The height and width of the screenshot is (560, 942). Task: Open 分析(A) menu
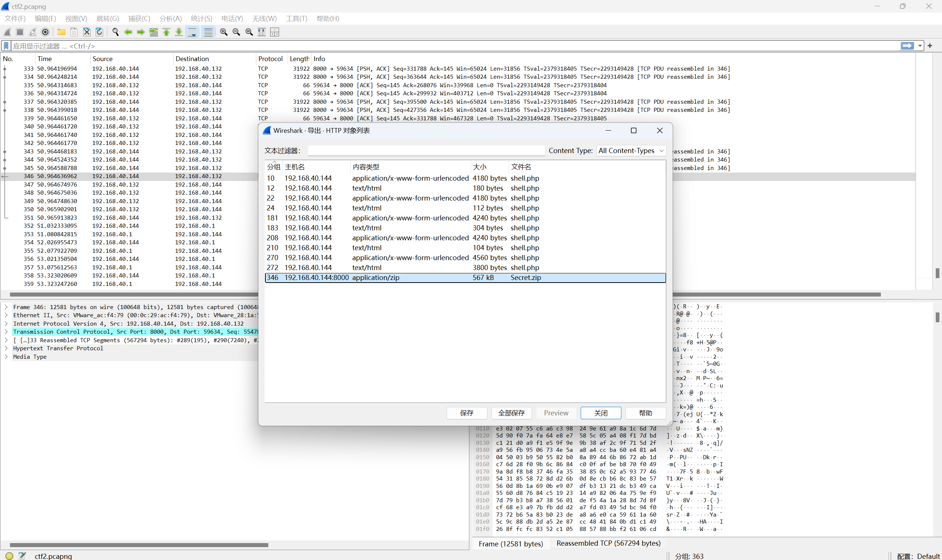pos(171,18)
